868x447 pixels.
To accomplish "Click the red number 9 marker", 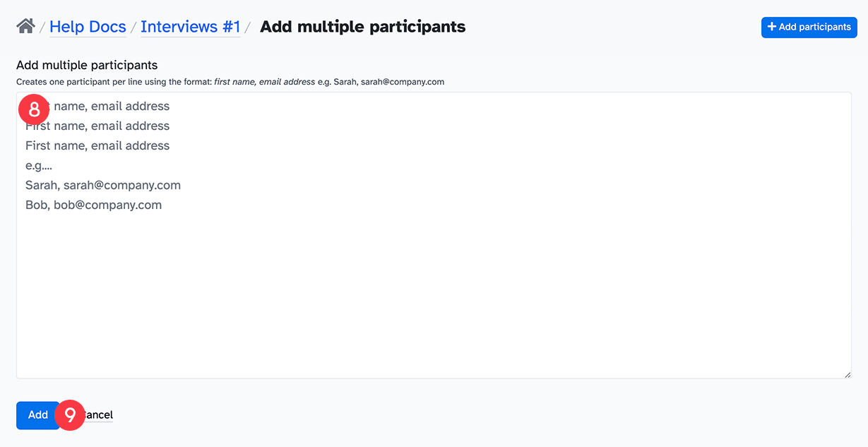I will coord(70,415).
